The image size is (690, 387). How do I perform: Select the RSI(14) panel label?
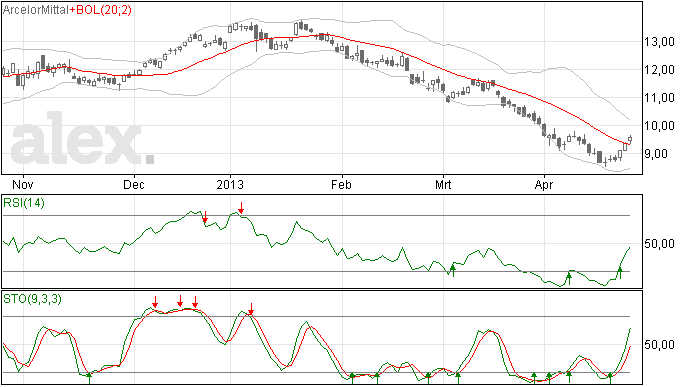click(x=24, y=203)
